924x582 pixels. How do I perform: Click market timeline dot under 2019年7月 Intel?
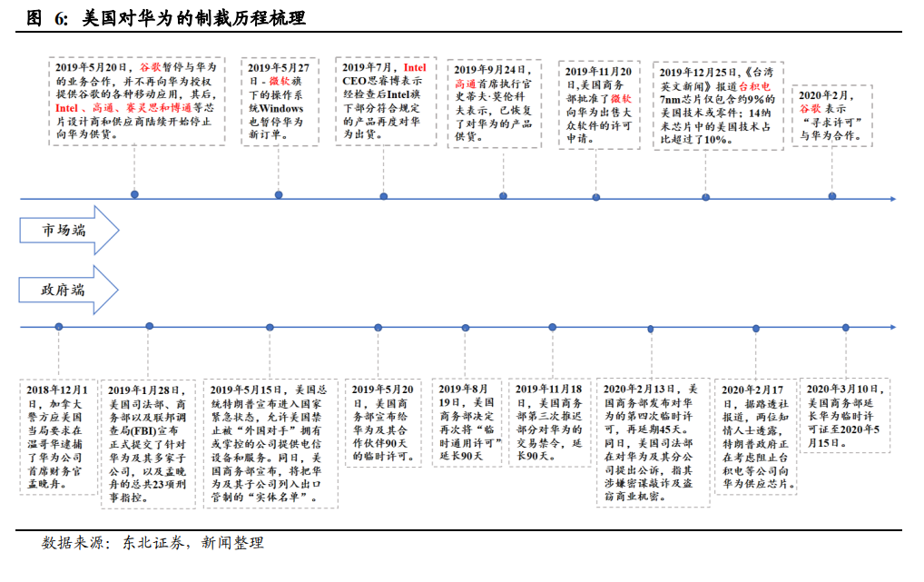click(x=384, y=196)
